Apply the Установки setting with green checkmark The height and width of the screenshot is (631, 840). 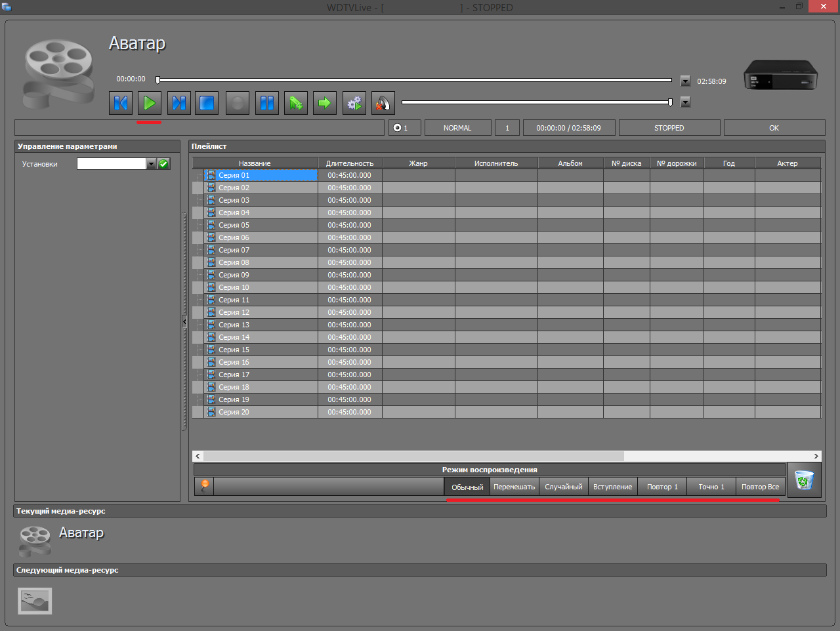click(164, 164)
